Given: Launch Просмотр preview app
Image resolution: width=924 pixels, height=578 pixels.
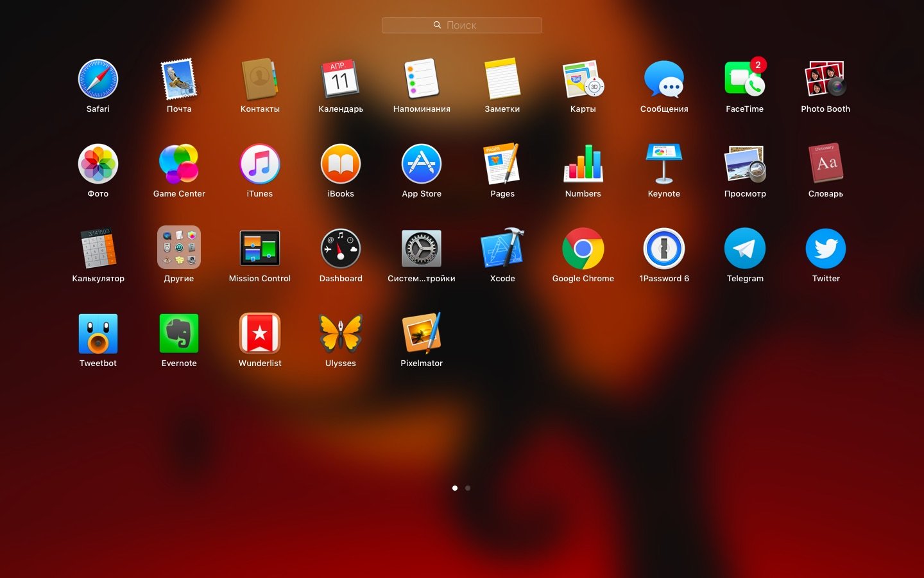Looking at the screenshot, I should (745, 164).
